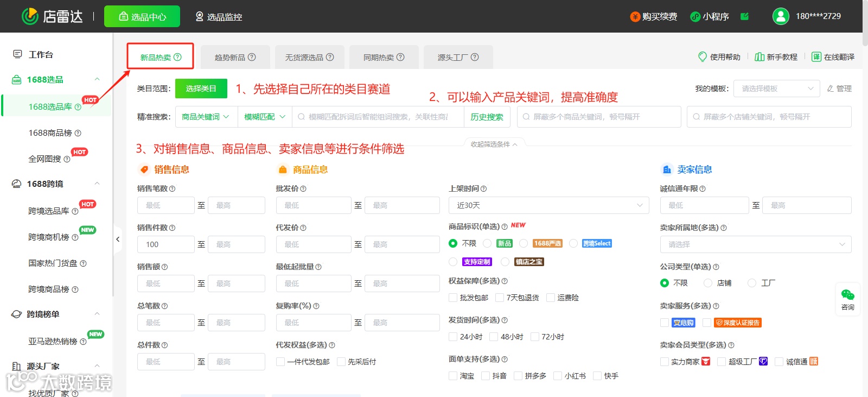Viewport: 868px width, 397px height.
Task: Open 购买续费 coin icon
Action: (x=635, y=17)
